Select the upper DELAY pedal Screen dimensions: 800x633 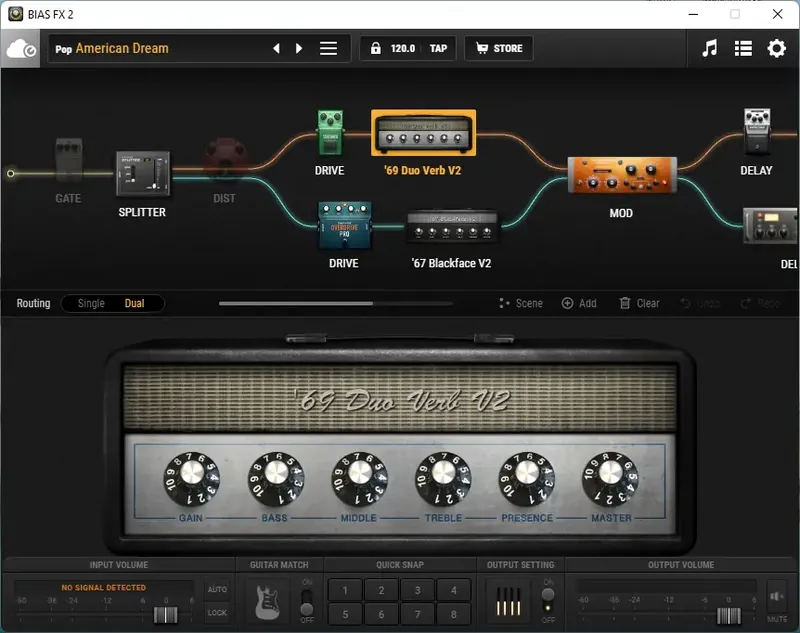click(x=757, y=131)
